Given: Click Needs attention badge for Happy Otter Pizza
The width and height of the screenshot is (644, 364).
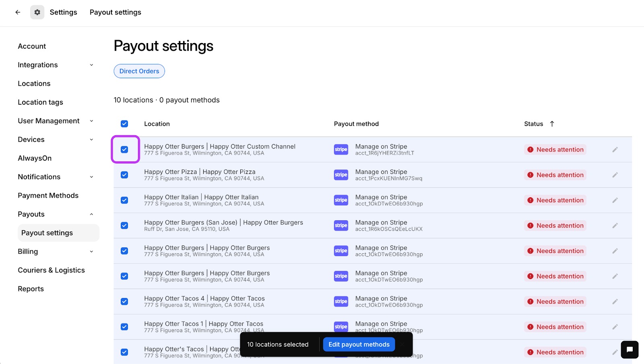Looking at the screenshot, I should [x=555, y=175].
